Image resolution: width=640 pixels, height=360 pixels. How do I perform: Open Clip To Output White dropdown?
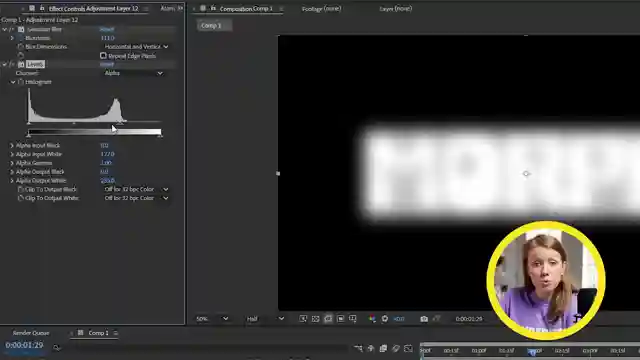pos(136,198)
